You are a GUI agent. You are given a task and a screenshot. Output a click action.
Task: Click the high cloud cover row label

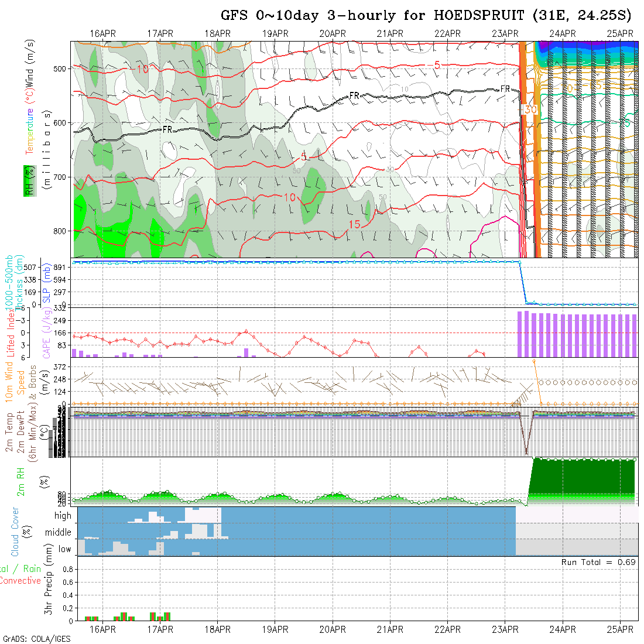click(63, 516)
